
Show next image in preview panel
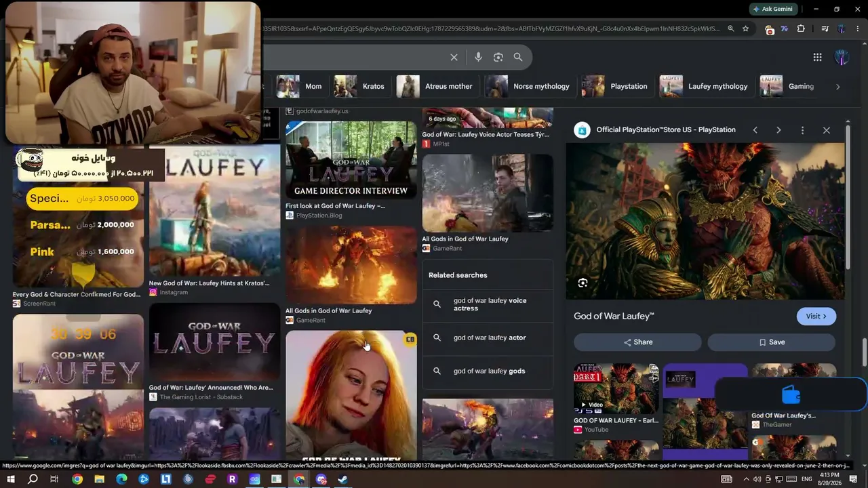pos(778,130)
